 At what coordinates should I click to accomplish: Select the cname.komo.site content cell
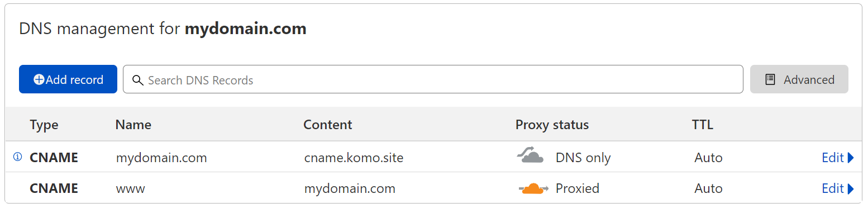tap(354, 158)
